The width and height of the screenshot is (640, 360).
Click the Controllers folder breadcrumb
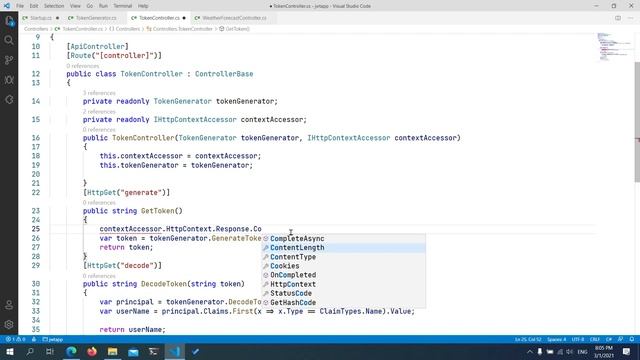[36, 29]
